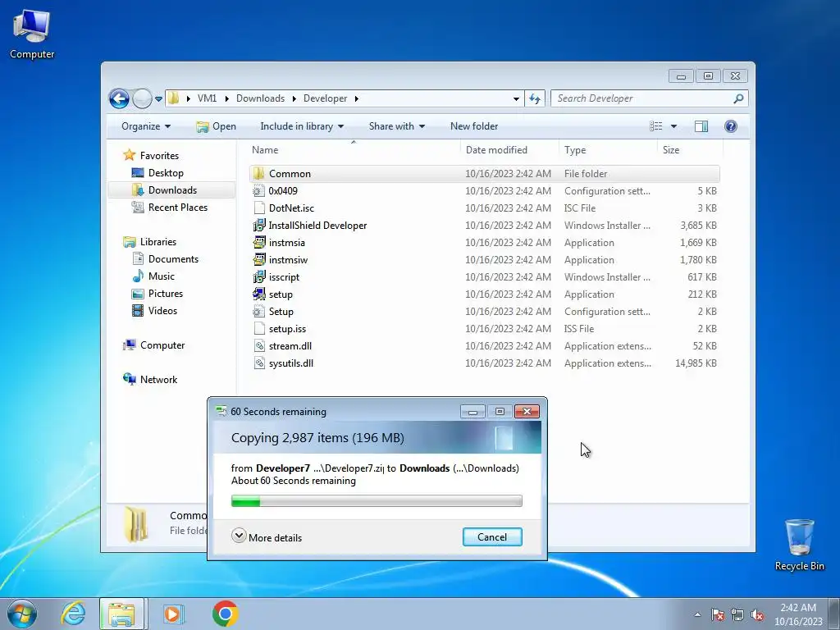
Task: Sort files by Date modified column
Action: pos(509,150)
